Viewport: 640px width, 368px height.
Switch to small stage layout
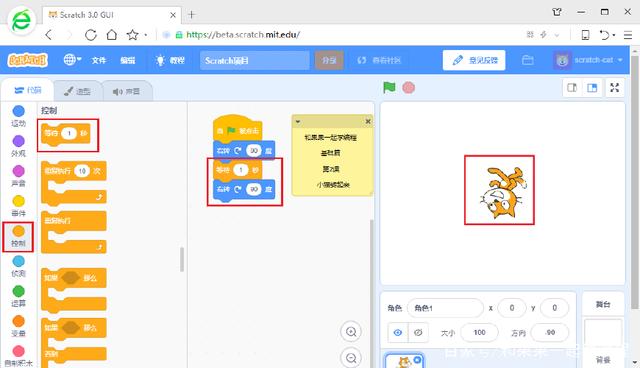(572, 88)
